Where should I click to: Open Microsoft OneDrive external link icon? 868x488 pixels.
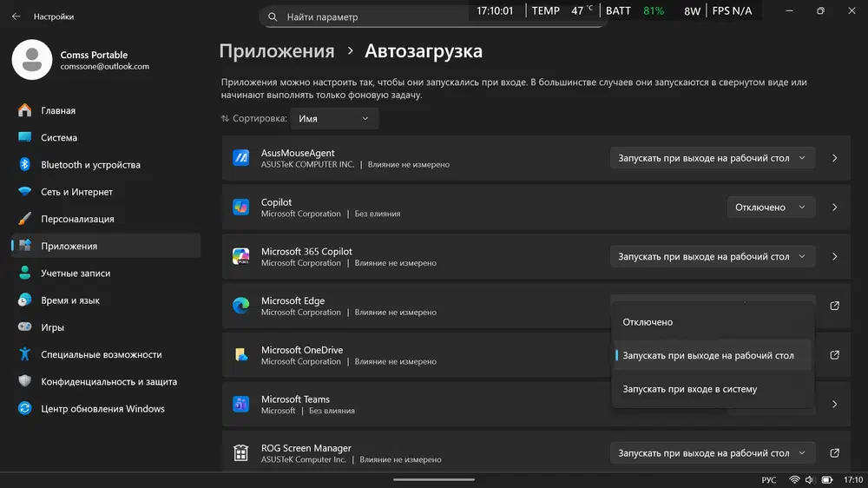point(834,355)
